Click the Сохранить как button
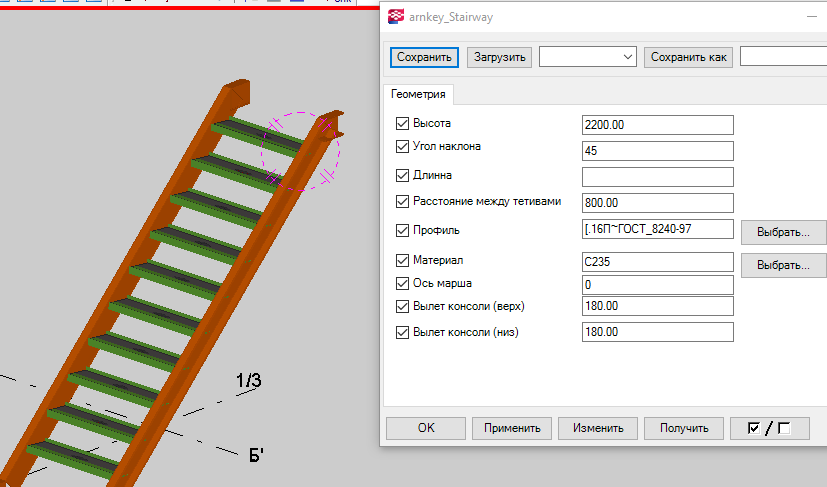 click(x=688, y=57)
